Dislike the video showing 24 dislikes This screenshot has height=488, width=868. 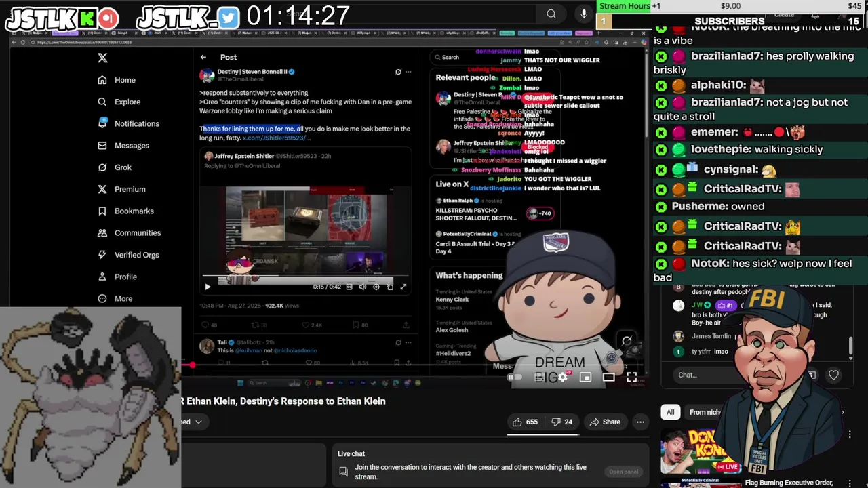point(562,422)
